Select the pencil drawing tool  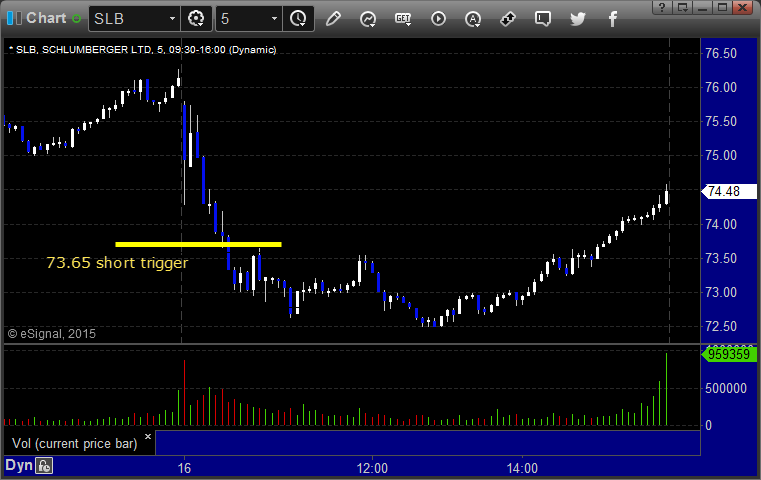pos(333,19)
